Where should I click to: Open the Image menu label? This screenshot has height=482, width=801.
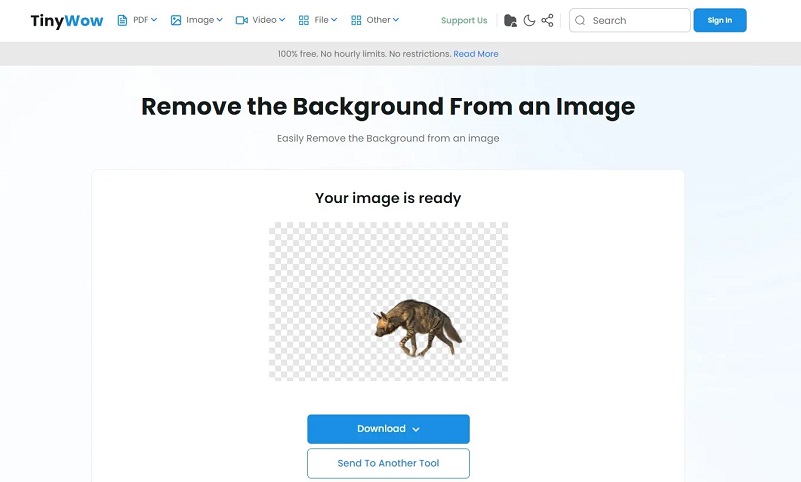200,20
